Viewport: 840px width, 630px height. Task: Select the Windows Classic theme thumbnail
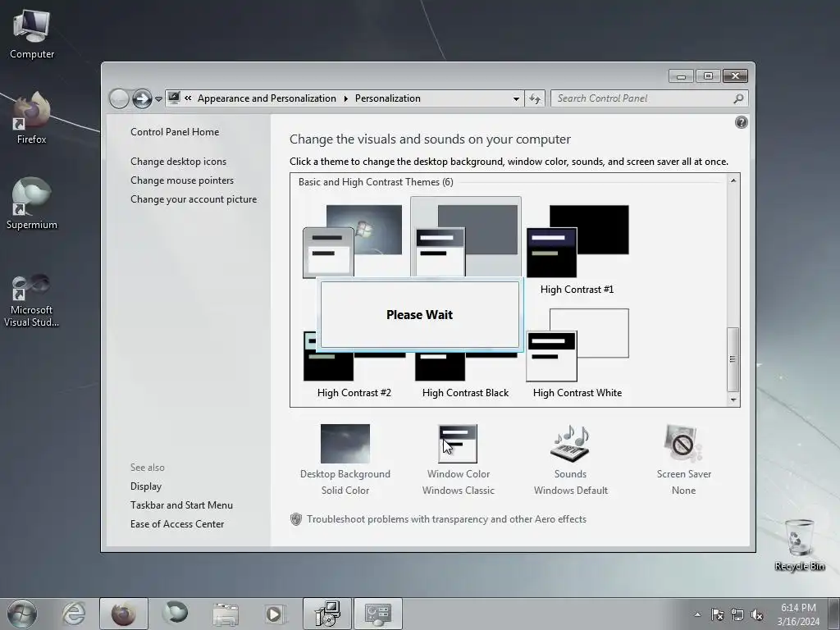coord(466,239)
